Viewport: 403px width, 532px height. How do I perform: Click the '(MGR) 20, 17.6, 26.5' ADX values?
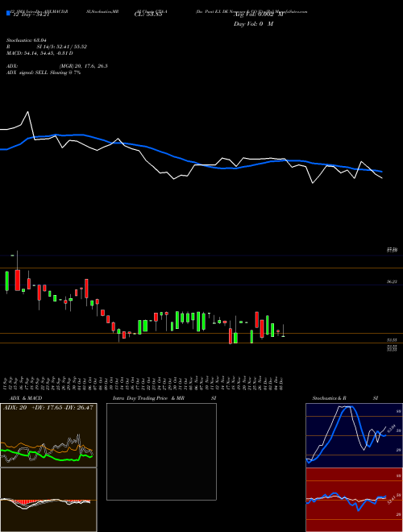pyautogui.click(x=84, y=66)
